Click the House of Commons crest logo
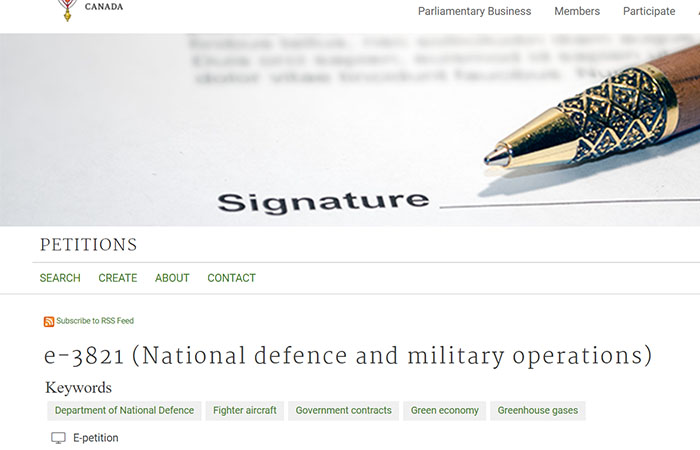Screen dimensions: 700x450 [x=67, y=10]
